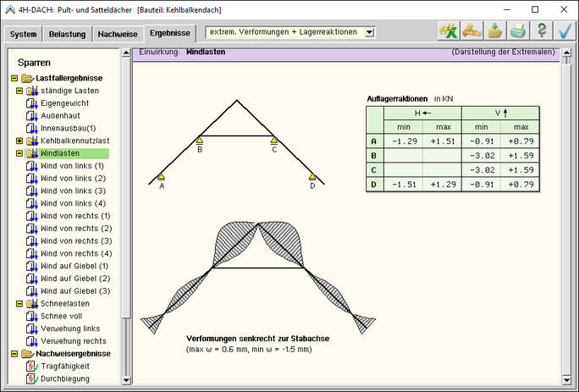Go to the System tab
This screenshot has width=579, height=392.
(24, 35)
